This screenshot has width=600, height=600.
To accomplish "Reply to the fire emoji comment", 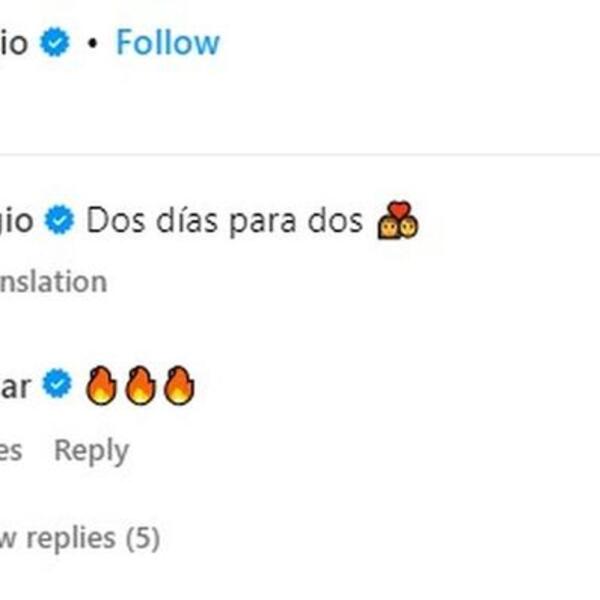I will click(x=91, y=450).
